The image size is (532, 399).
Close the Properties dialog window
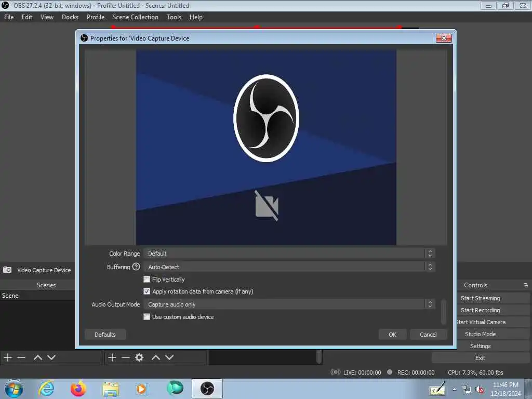[x=444, y=38]
